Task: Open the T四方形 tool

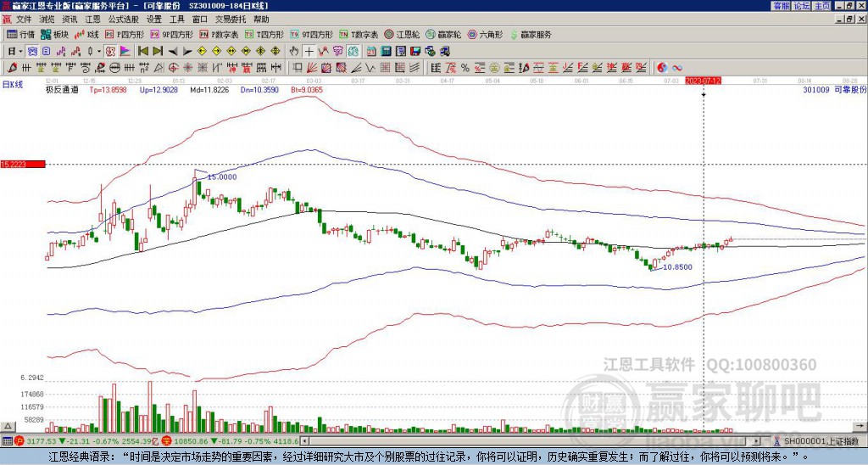Action: (264, 34)
